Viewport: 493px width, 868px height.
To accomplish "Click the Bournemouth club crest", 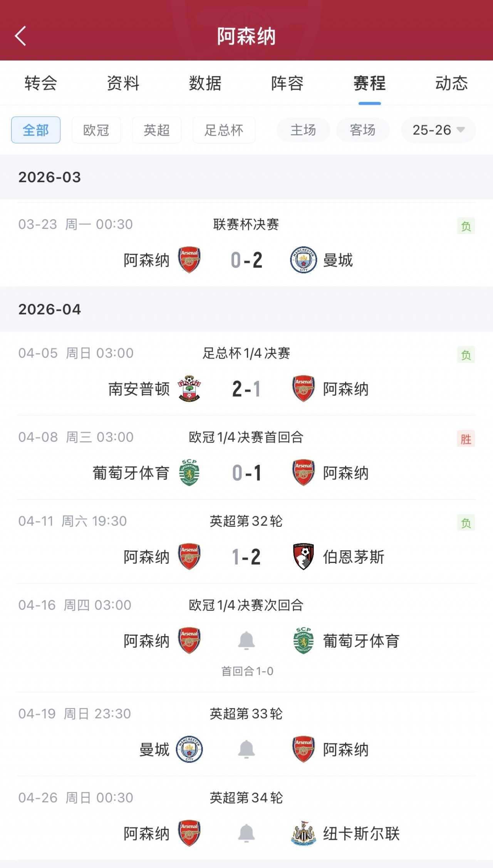I will [304, 556].
